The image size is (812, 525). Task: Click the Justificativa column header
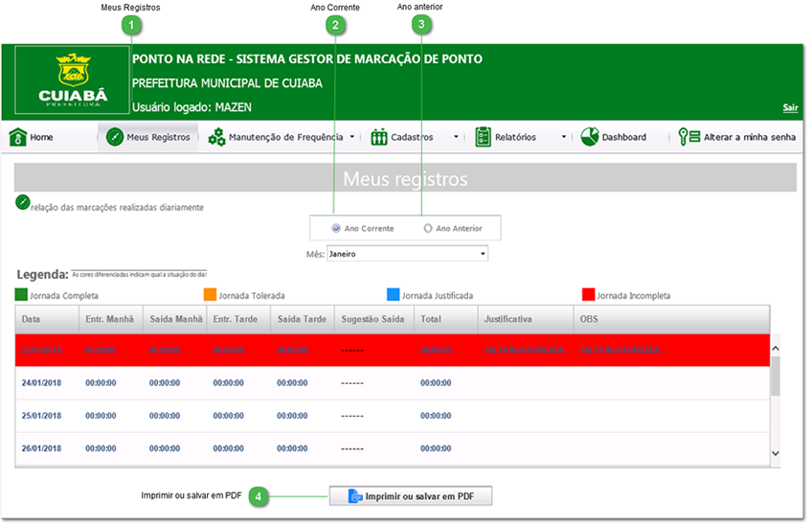525,319
